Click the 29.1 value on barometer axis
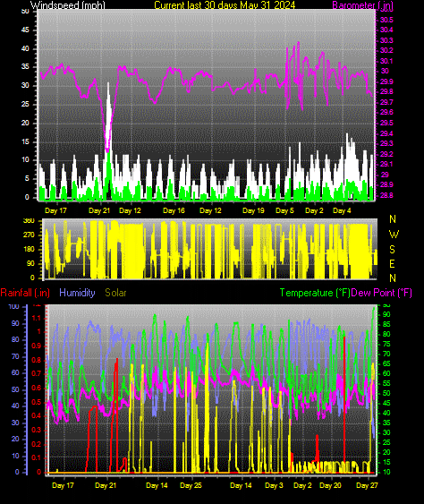 tap(386, 164)
